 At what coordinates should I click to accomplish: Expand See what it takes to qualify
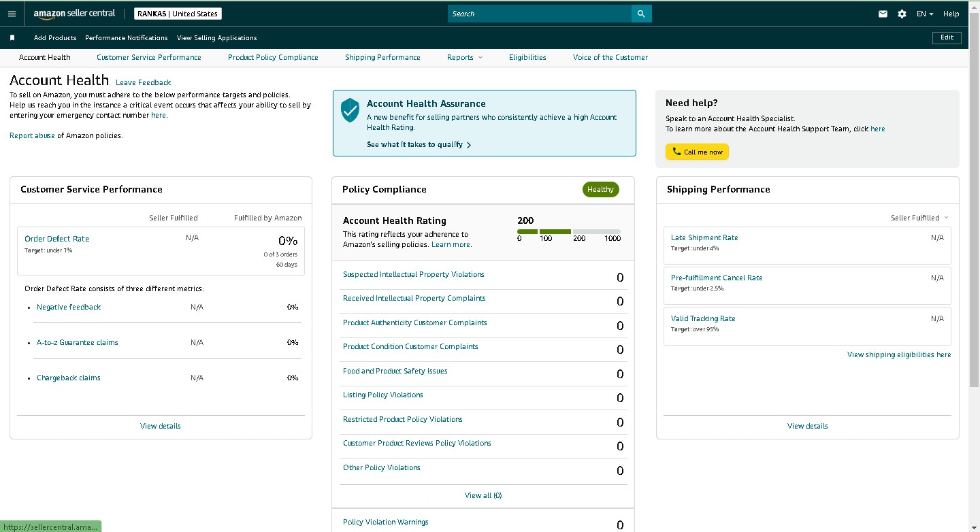pyautogui.click(x=419, y=145)
